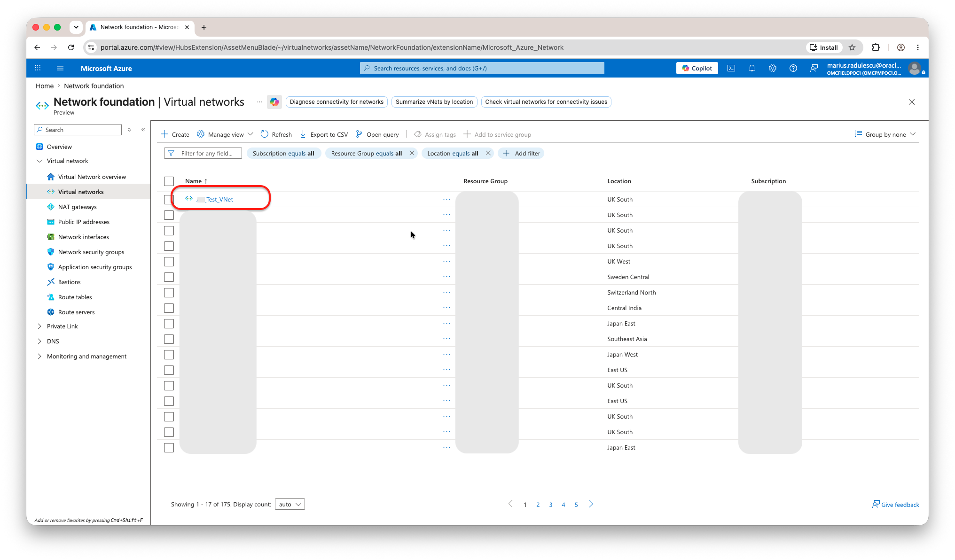Screen dimensions: 955x560
Task: Open row menu for Test_VNet
Action: pyautogui.click(x=446, y=199)
